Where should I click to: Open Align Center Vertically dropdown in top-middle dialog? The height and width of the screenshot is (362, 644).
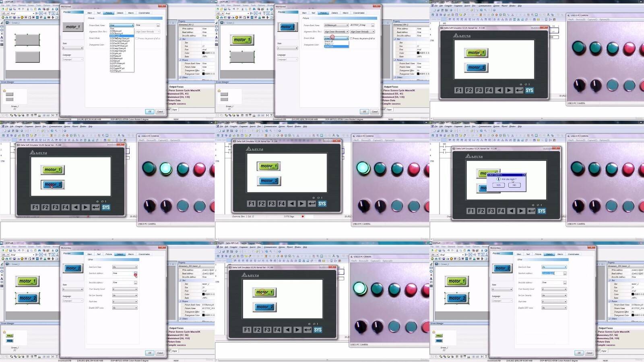(362, 31)
